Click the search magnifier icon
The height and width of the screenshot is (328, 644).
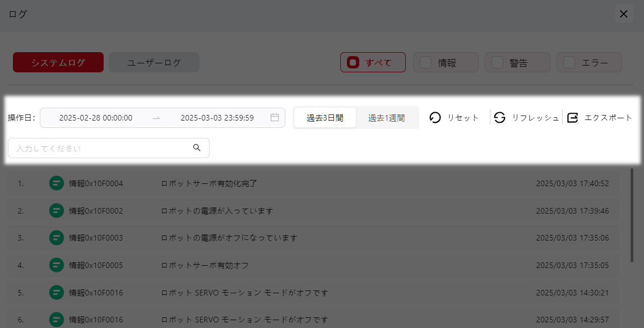click(x=197, y=147)
